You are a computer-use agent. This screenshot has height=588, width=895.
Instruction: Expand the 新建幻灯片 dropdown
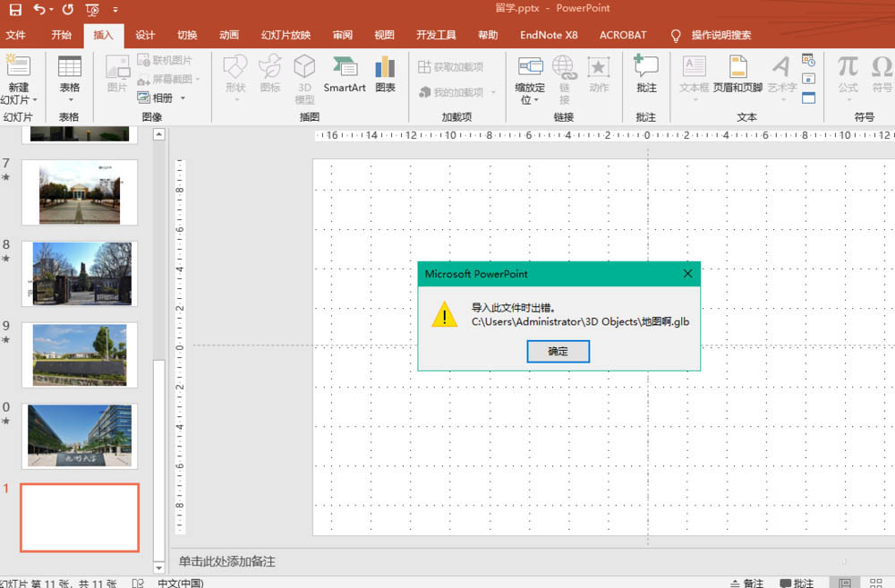19,100
